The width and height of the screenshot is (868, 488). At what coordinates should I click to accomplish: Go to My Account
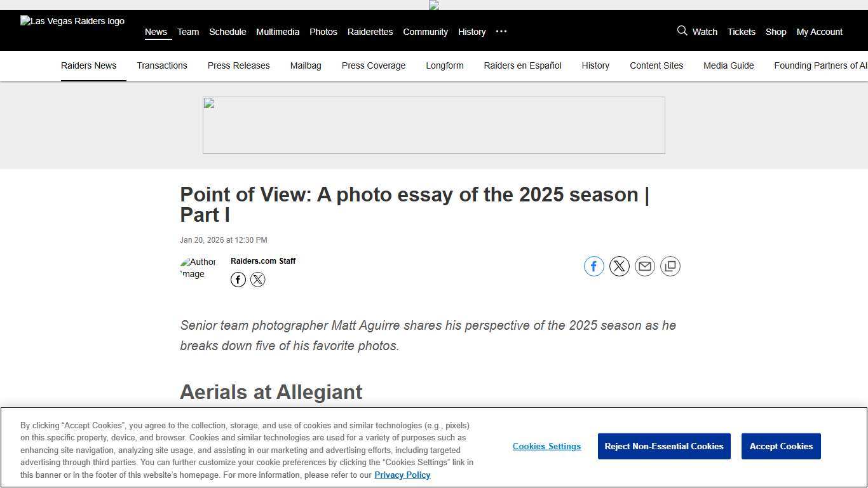(x=819, y=32)
